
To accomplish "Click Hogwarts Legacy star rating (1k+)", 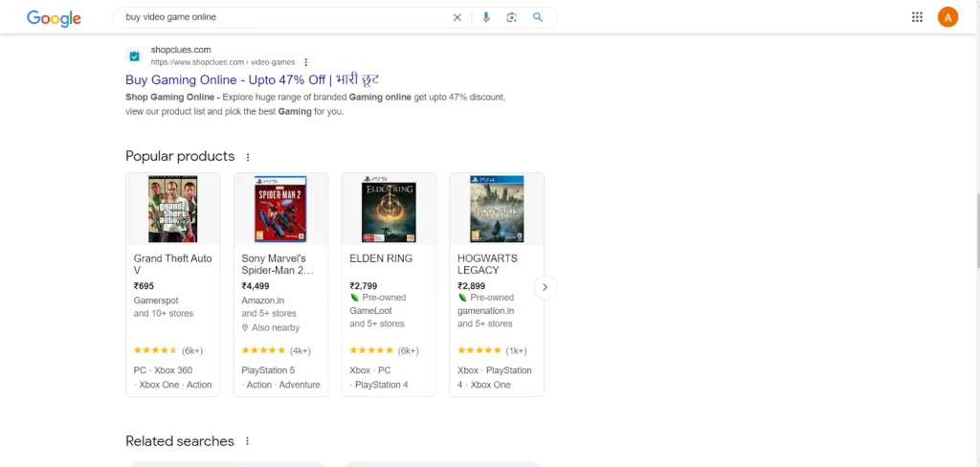I will (x=492, y=350).
